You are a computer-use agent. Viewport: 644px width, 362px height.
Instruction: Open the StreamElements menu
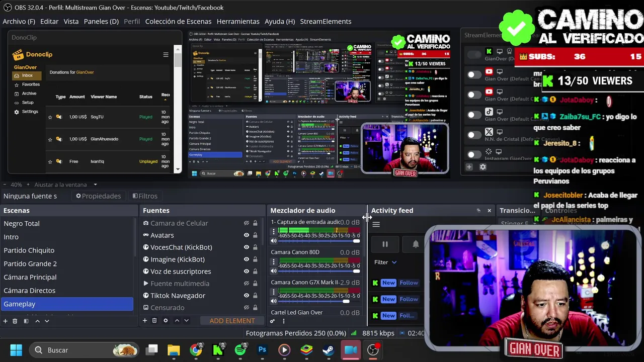[326, 21]
